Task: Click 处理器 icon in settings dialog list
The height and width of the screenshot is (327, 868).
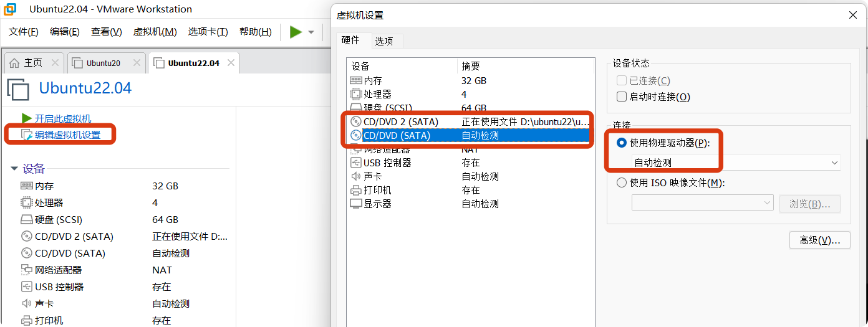Action: tap(356, 94)
